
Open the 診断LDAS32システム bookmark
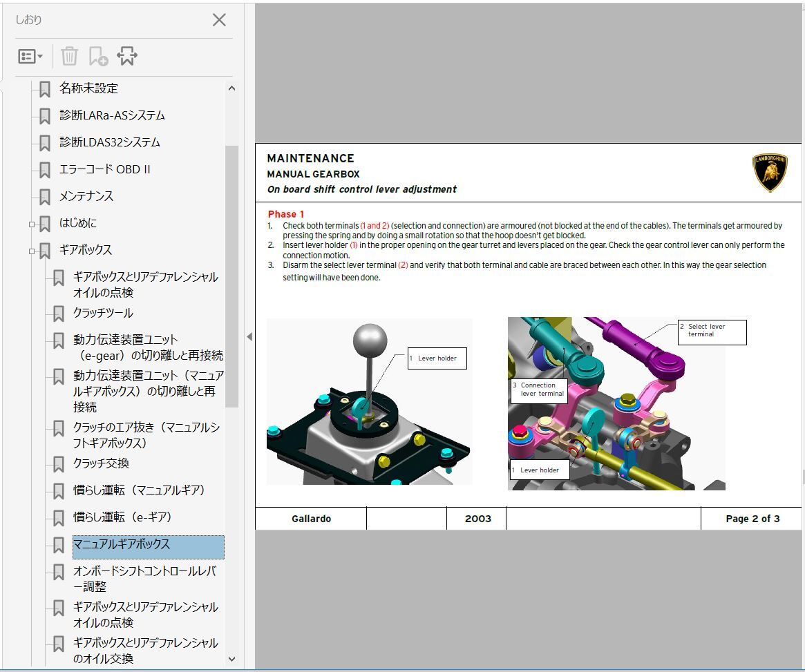pyautogui.click(x=109, y=142)
